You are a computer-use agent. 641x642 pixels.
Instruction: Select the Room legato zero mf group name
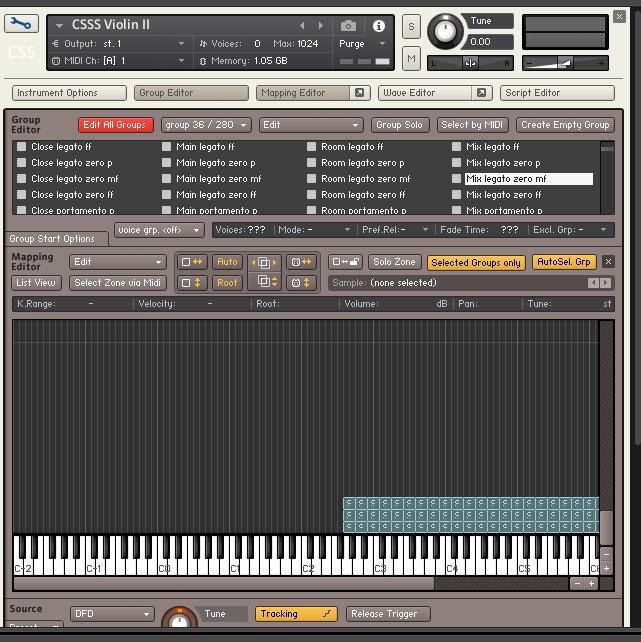366,179
